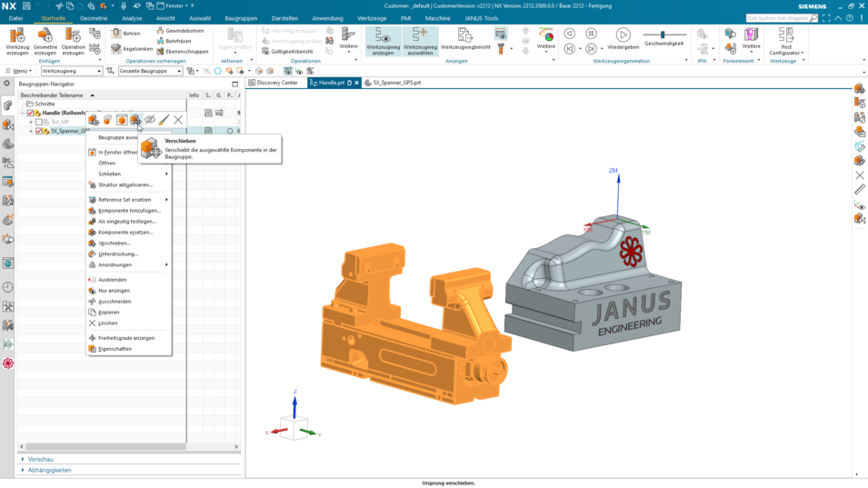Collapse the Handle assembly tree node

click(x=23, y=113)
